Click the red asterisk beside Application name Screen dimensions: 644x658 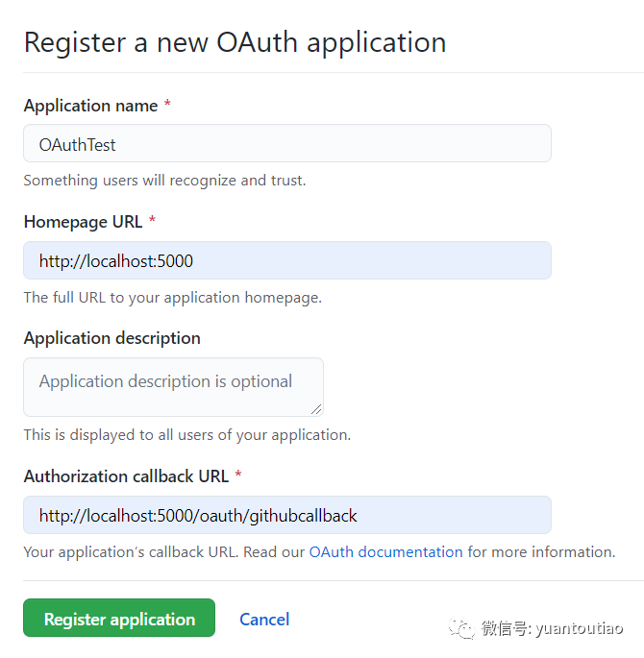pos(167,103)
